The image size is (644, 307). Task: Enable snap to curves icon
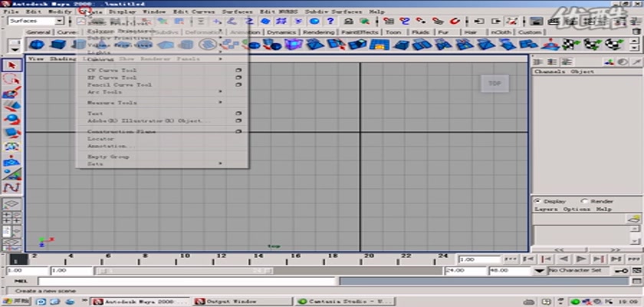(405, 21)
